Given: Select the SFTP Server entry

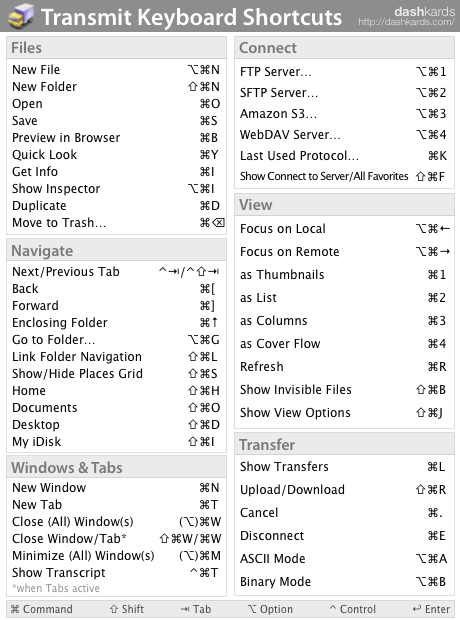Looking at the screenshot, I should tap(344, 93).
